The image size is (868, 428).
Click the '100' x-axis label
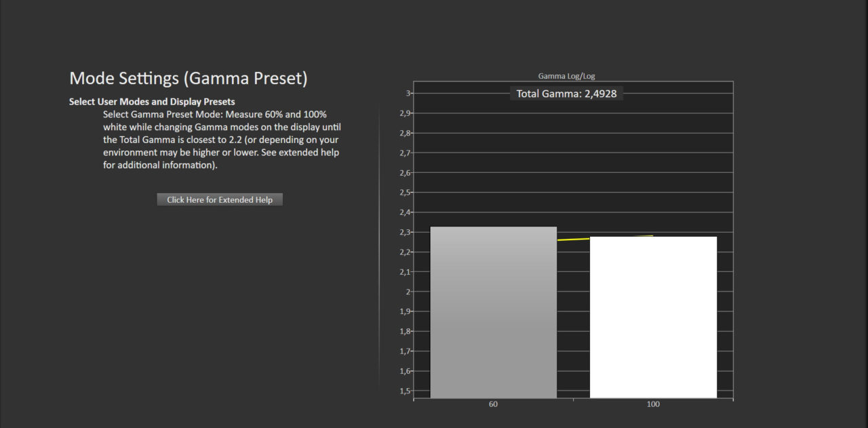click(x=653, y=404)
